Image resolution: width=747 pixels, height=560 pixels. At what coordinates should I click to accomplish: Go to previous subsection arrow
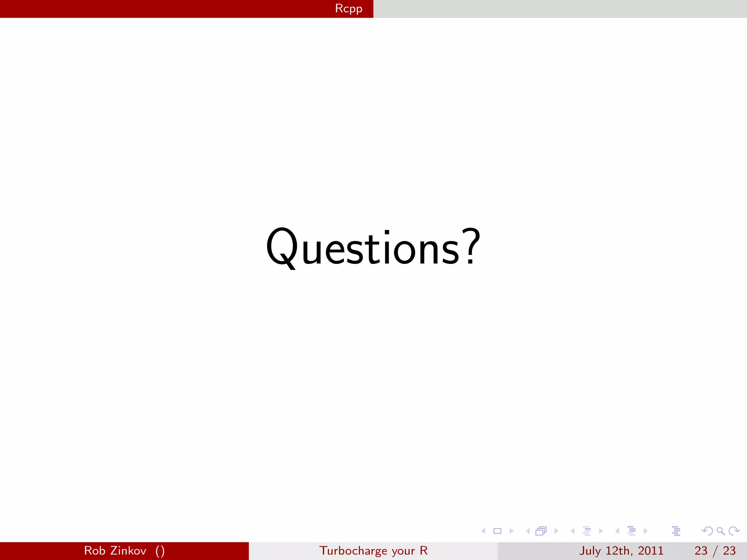573,531
